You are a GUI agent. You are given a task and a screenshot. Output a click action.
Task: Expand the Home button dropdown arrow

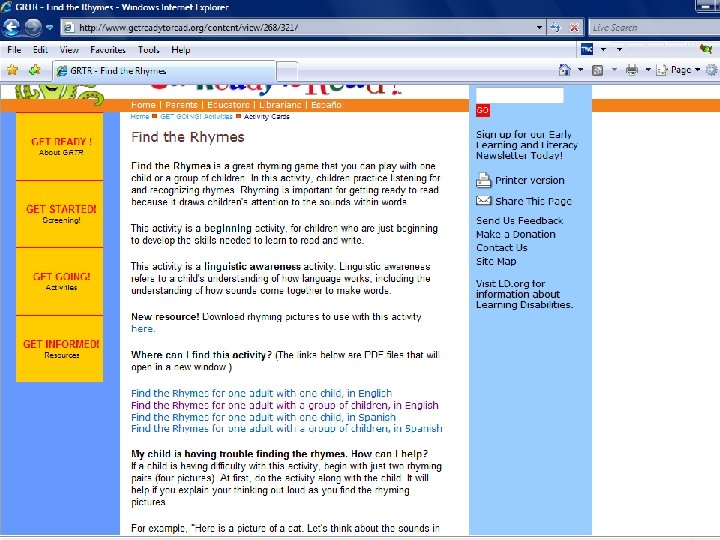point(580,70)
